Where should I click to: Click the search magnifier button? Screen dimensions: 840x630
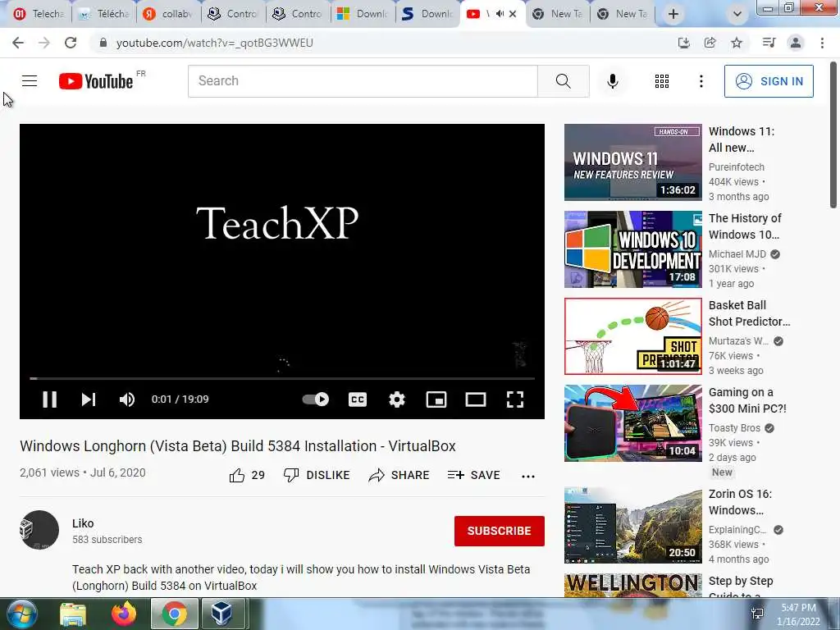[563, 81]
